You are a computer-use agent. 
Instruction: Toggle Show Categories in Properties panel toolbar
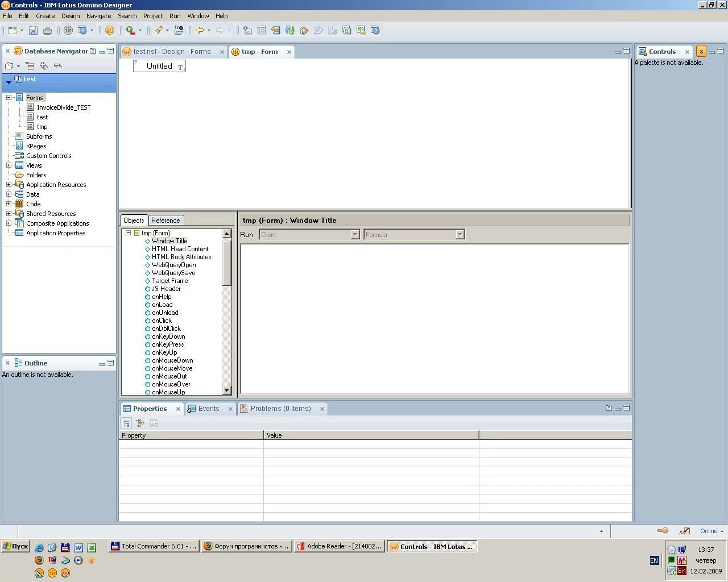(x=126, y=423)
